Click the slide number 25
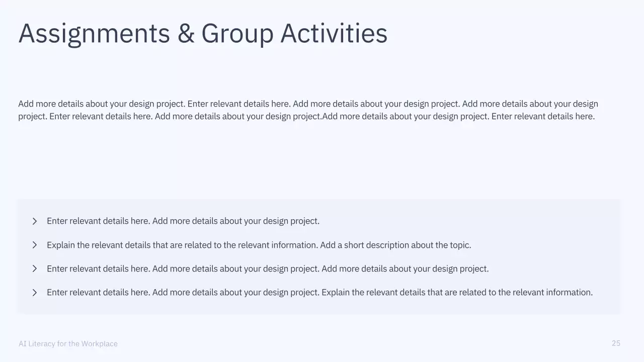 coord(616,343)
